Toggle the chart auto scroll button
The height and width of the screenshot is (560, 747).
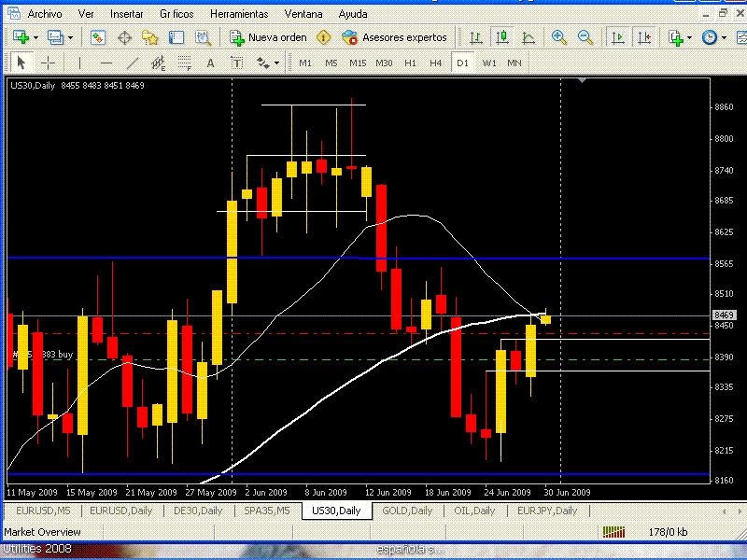click(617, 37)
